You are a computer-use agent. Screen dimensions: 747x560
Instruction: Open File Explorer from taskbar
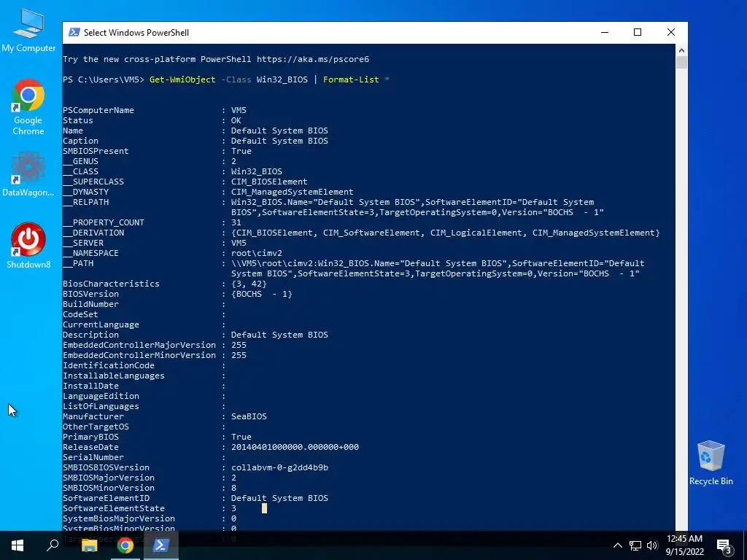tap(89, 545)
